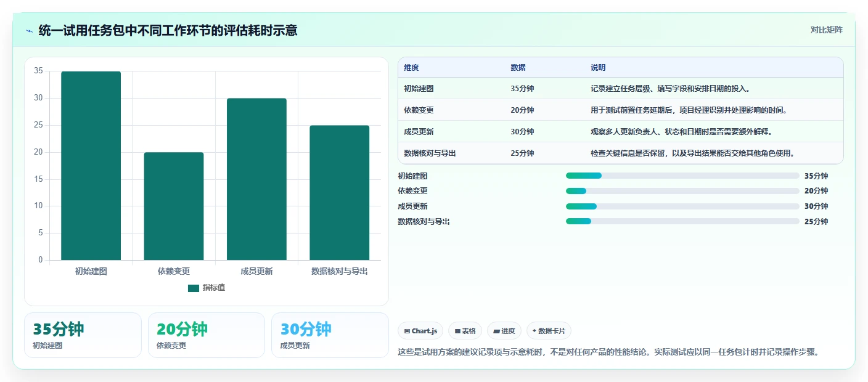Toggle the 指标值 legend color box

click(x=194, y=288)
